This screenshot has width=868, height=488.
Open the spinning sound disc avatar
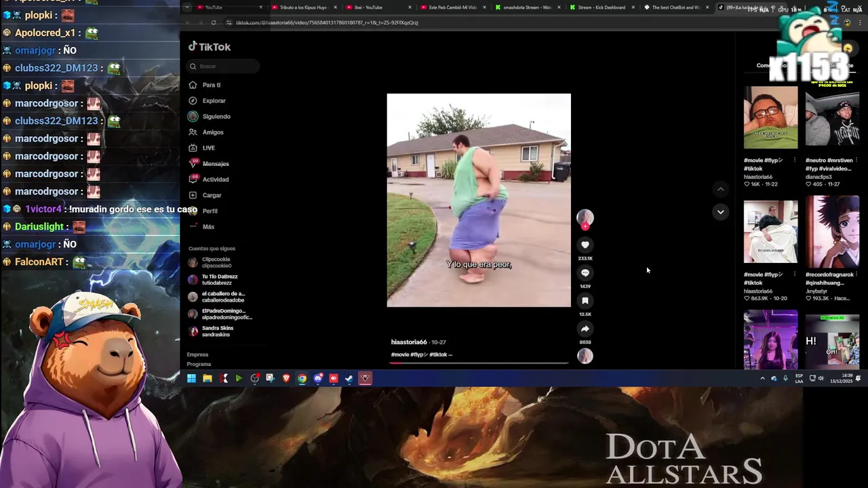tap(585, 356)
